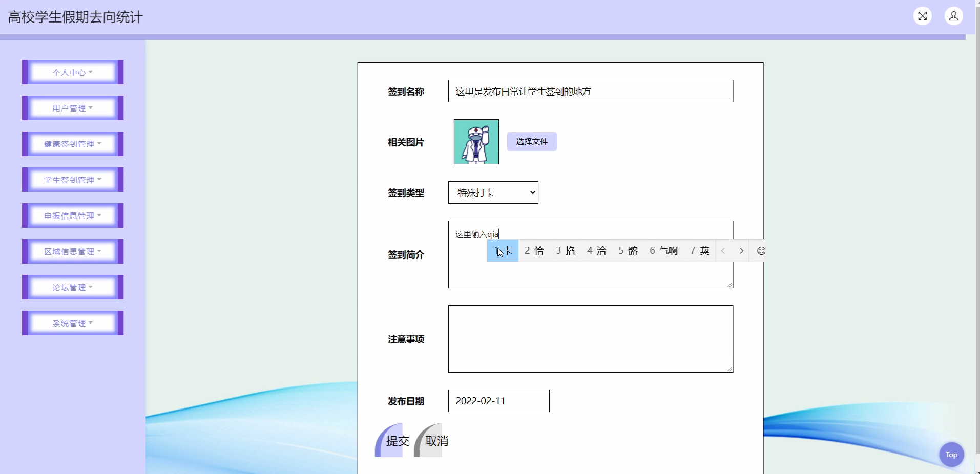Select IME candidate 6 气啊
Viewport: 980px width, 474px height.
[x=664, y=251]
